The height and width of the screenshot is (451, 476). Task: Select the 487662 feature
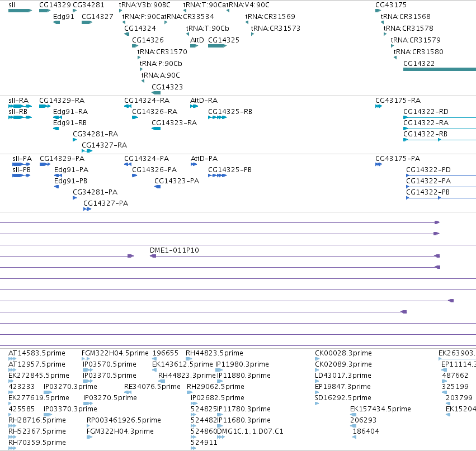click(x=445, y=381)
